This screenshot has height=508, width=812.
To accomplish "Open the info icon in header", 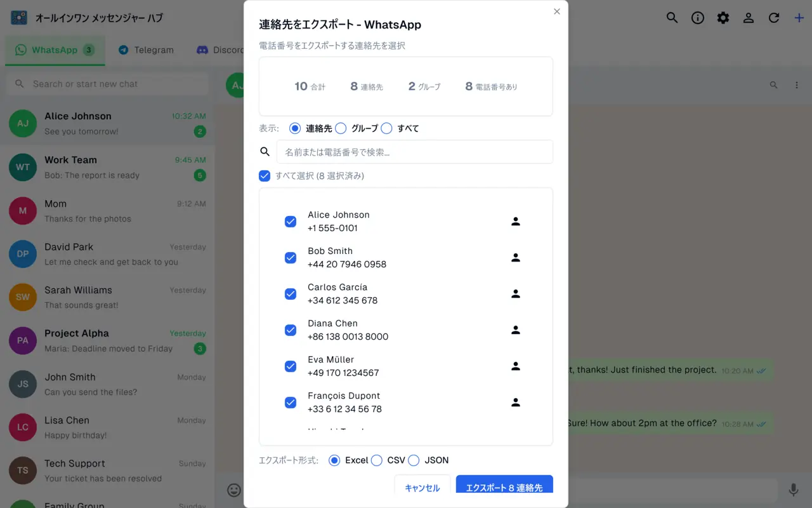I will pos(698,18).
